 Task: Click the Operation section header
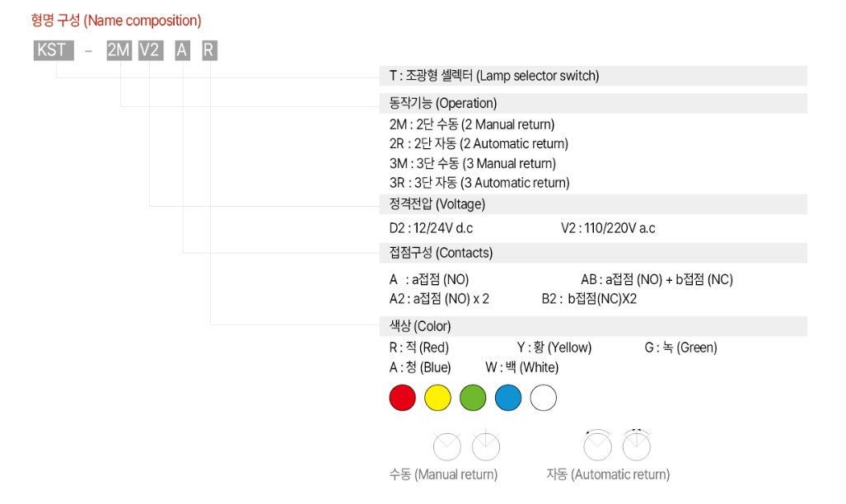point(593,103)
